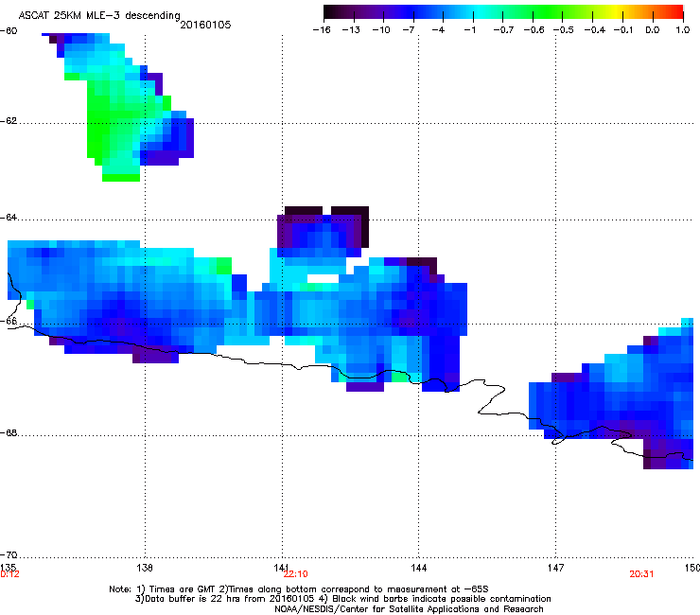
Task: Click the date label 20160105
Action: coord(205,25)
